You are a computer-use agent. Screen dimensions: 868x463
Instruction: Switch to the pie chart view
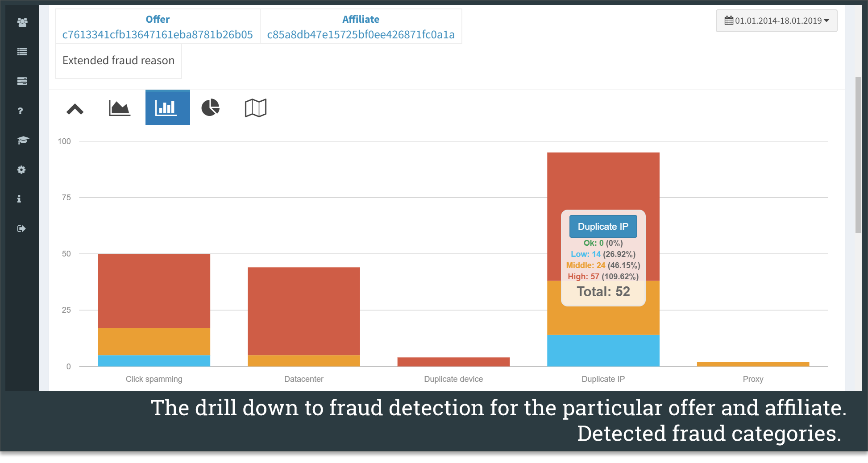(x=211, y=107)
